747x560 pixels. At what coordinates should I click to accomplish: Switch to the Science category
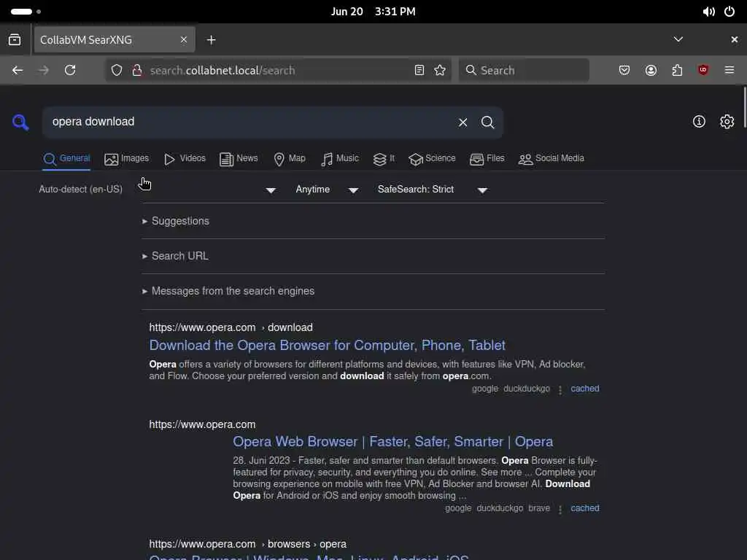coord(432,158)
